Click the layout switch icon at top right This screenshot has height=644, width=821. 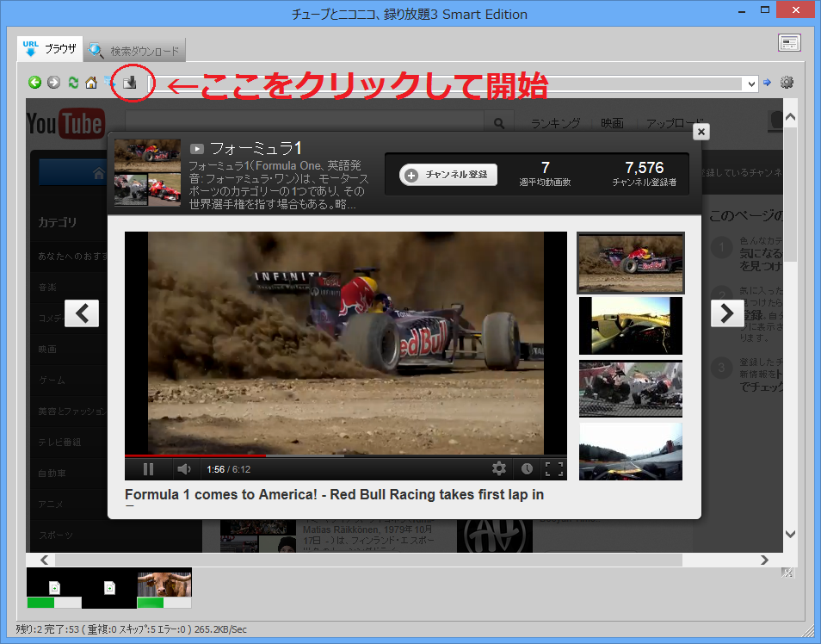click(x=789, y=43)
